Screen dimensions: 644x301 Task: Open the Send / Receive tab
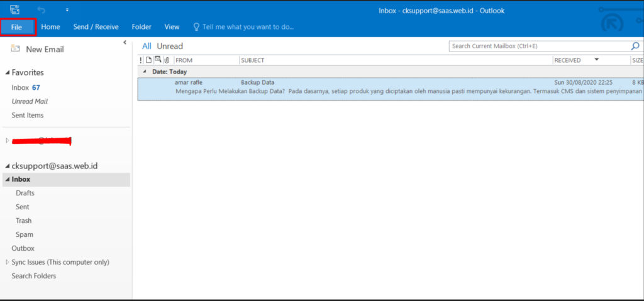96,26
